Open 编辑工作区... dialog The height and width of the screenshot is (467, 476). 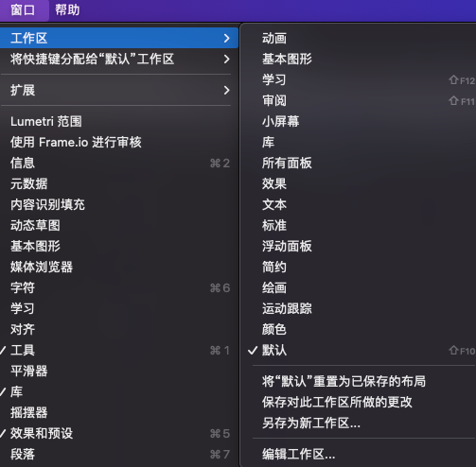pos(359,454)
